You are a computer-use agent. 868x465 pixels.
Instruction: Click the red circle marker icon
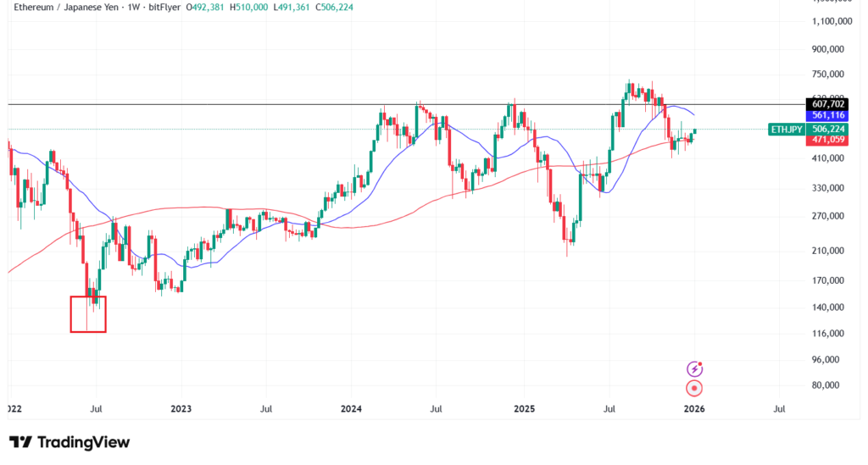pos(695,389)
